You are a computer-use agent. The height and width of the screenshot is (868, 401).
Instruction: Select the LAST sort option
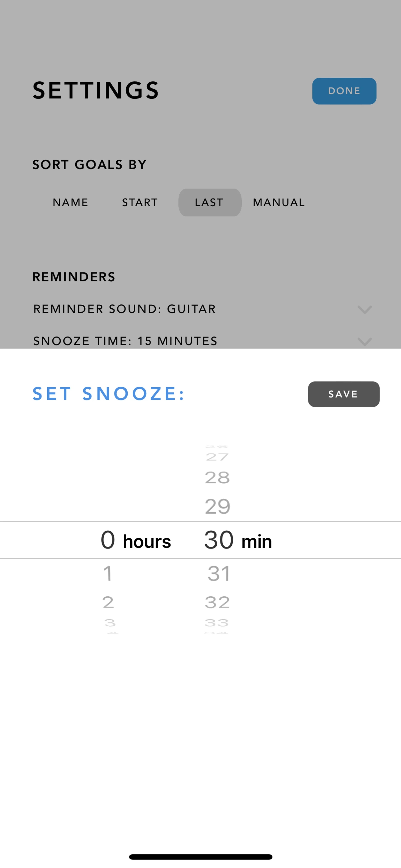(x=210, y=203)
